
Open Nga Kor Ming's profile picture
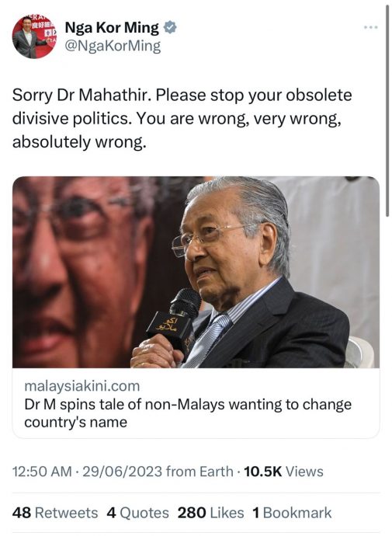pos(34,37)
